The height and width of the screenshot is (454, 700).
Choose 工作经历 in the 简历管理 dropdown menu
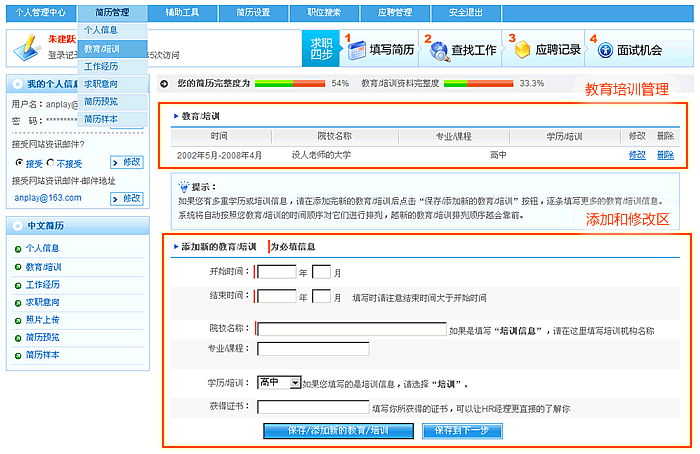pos(101,66)
